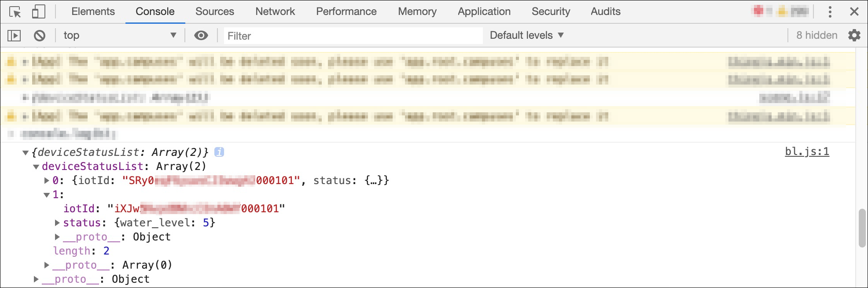Click the red error count badge
The width and height of the screenshot is (868, 288).
point(762,11)
